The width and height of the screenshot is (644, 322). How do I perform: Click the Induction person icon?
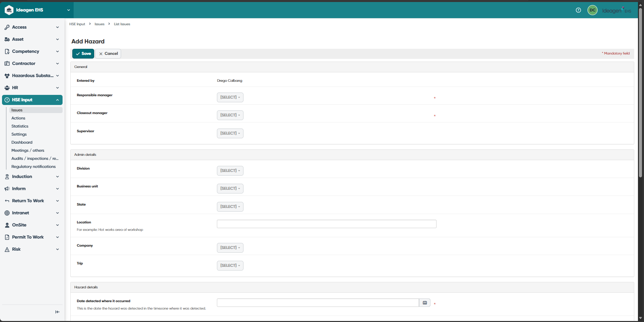pos(7,177)
